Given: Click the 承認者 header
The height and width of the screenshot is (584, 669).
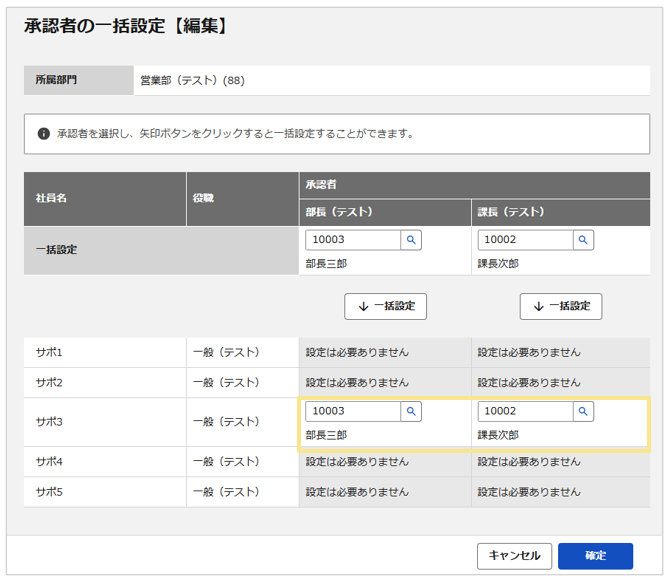Looking at the screenshot, I should click(321, 185).
